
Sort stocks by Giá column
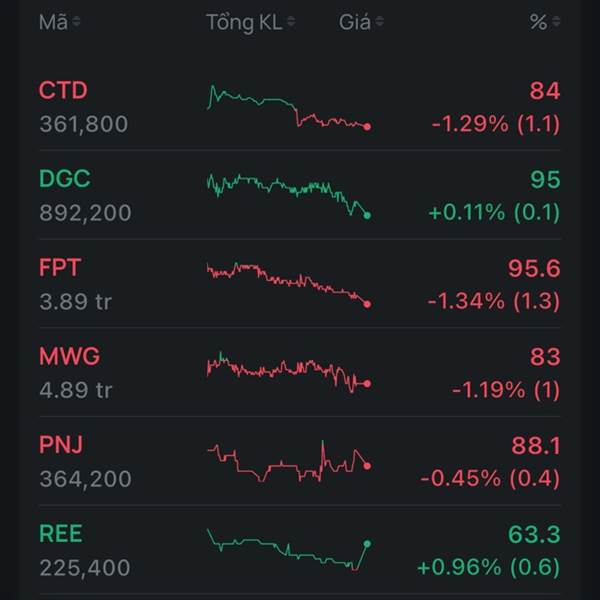pyautogui.click(x=360, y=22)
